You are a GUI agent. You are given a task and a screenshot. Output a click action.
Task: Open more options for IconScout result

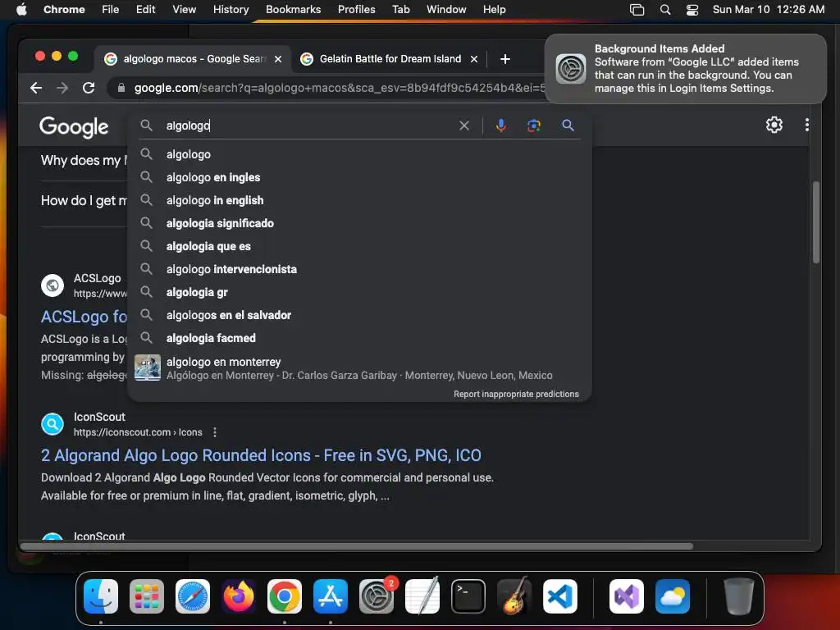(215, 432)
